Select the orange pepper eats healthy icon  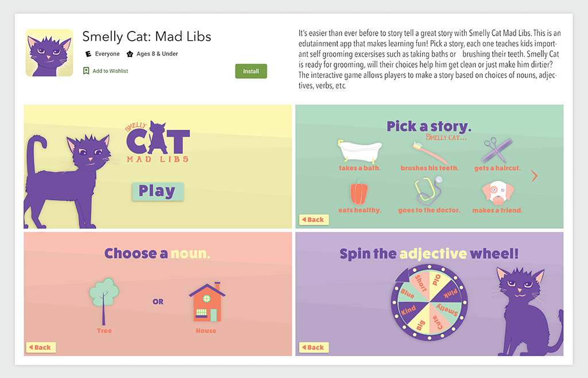click(x=359, y=192)
